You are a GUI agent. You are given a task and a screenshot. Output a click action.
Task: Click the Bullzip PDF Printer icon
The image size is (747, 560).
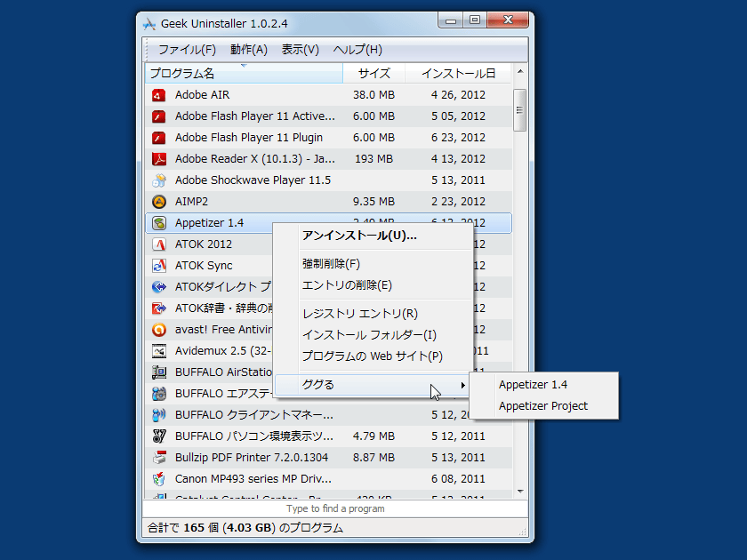(x=158, y=458)
